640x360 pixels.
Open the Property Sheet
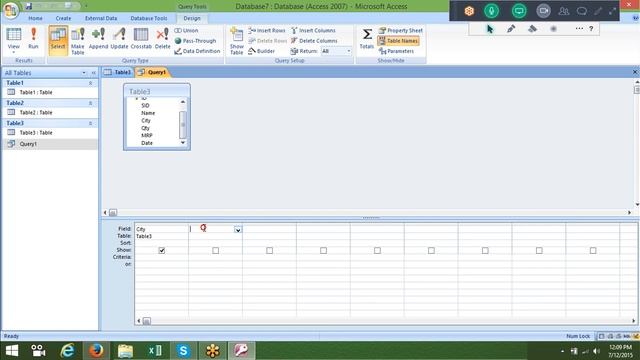(x=400, y=30)
